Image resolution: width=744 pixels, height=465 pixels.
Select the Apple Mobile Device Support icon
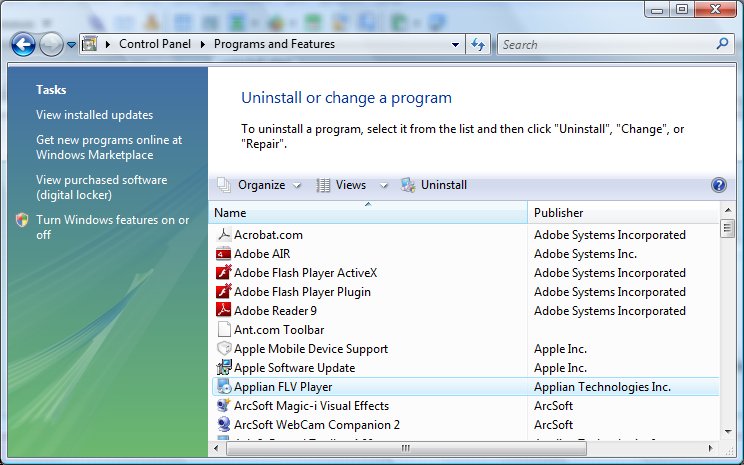[x=224, y=349]
